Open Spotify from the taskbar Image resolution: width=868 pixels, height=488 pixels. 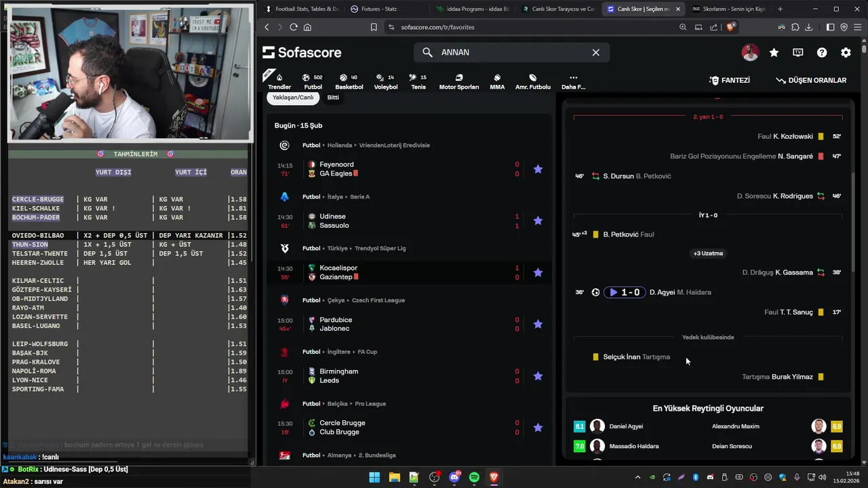tap(474, 477)
